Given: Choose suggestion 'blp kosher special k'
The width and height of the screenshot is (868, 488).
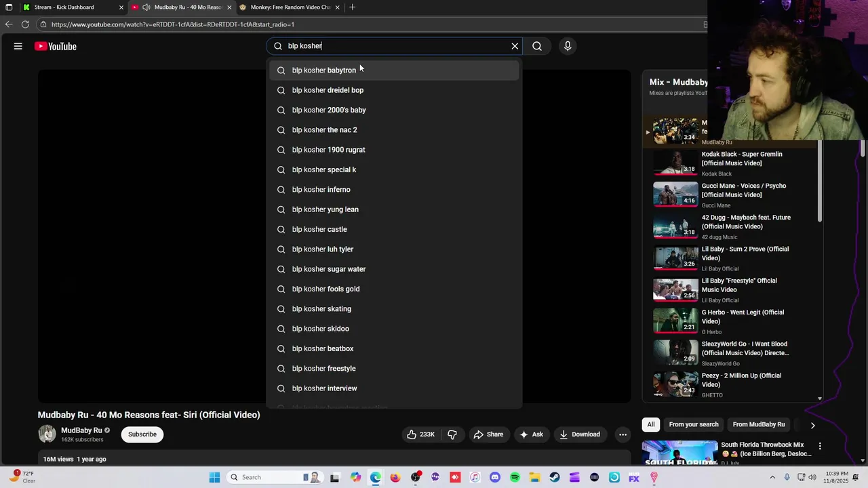Looking at the screenshot, I should tap(394, 169).
